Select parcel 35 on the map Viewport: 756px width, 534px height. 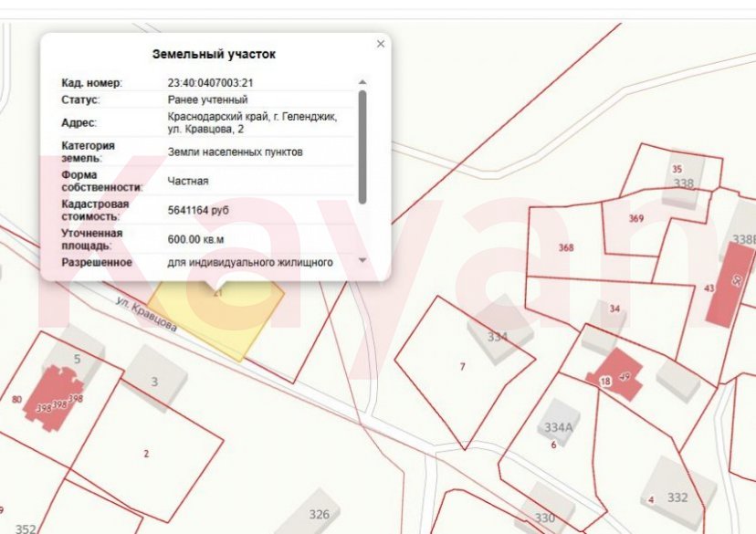(x=677, y=169)
